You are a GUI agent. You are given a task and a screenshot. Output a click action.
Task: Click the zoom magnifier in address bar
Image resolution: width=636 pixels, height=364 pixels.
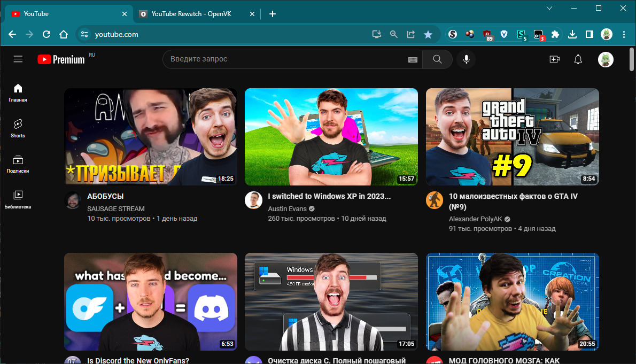(393, 35)
